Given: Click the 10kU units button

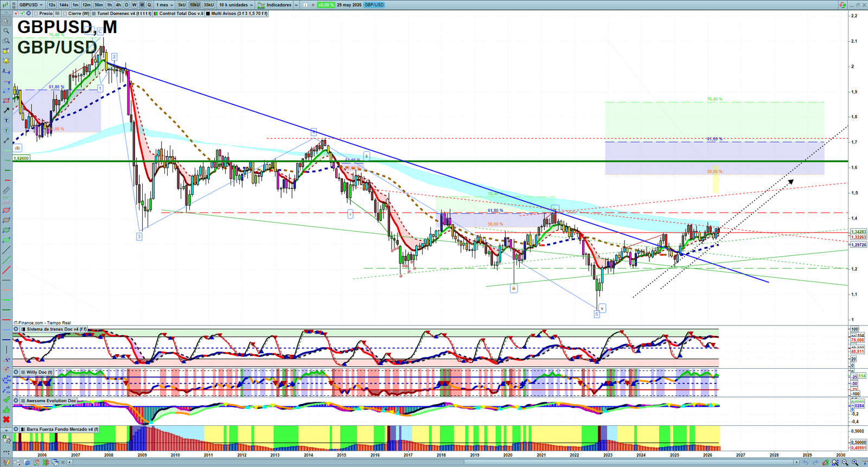Looking at the screenshot, I should click(x=195, y=5).
